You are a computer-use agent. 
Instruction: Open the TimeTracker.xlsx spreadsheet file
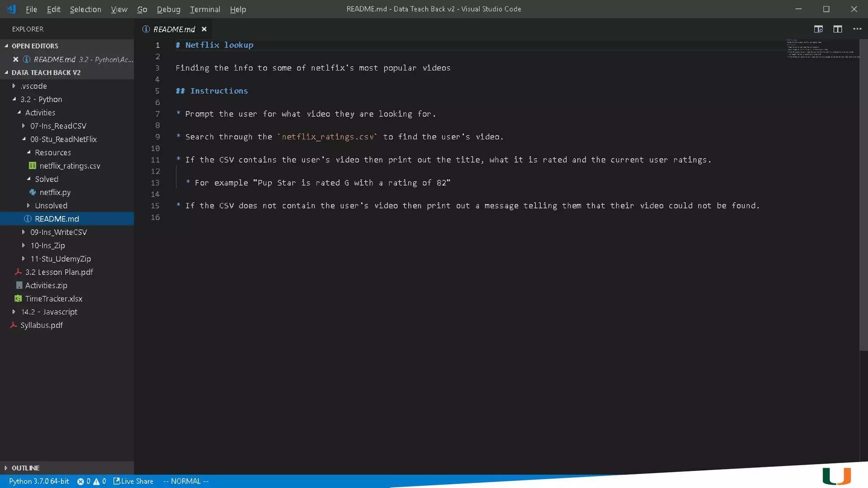[53, 299]
